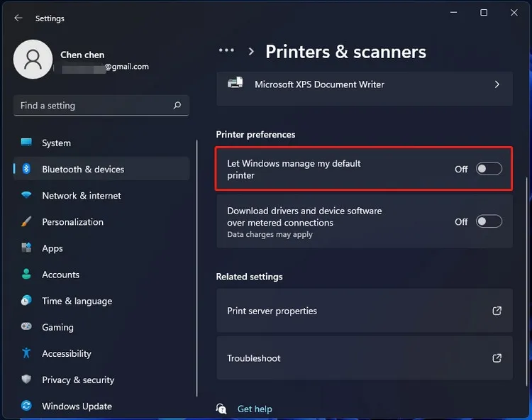The width and height of the screenshot is (532, 420).
Task: Open Time & language settings
Action: tap(101, 301)
